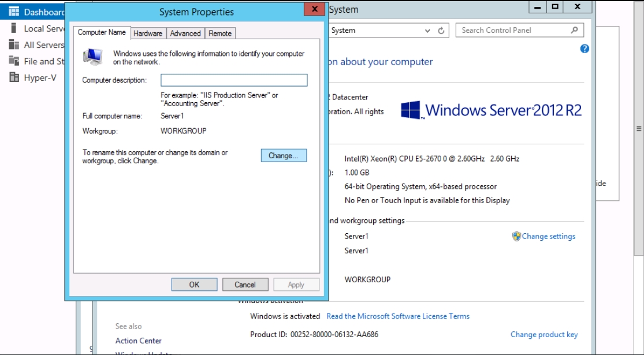The height and width of the screenshot is (355, 644).
Task: Click Cancel in System Properties
Action: pyautogui.click(x=245, y=285)
